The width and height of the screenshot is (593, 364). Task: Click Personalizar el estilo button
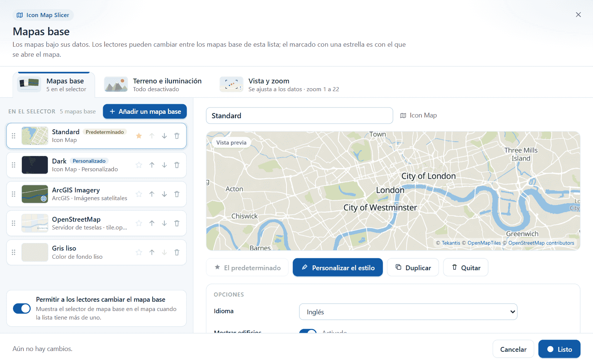tap(338, 267)
